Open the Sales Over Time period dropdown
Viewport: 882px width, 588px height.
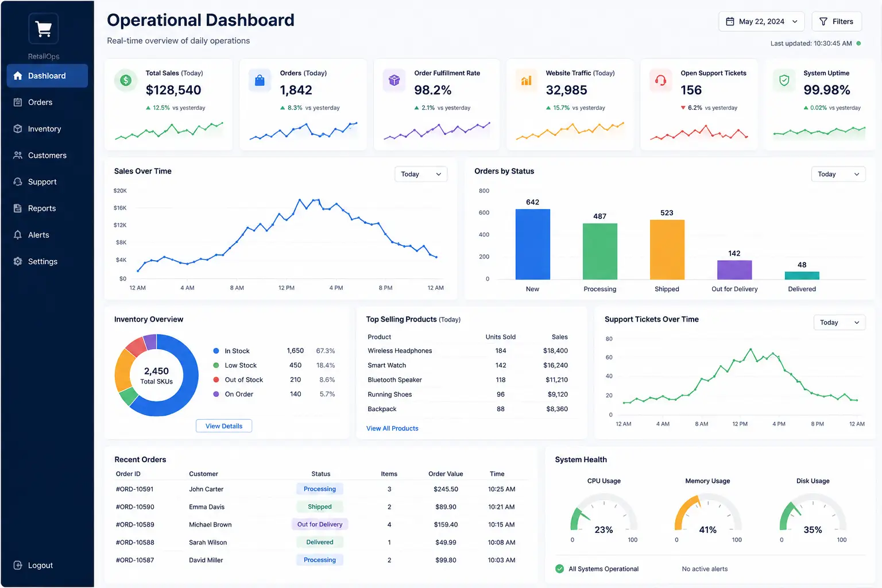(x=421, y=174)
